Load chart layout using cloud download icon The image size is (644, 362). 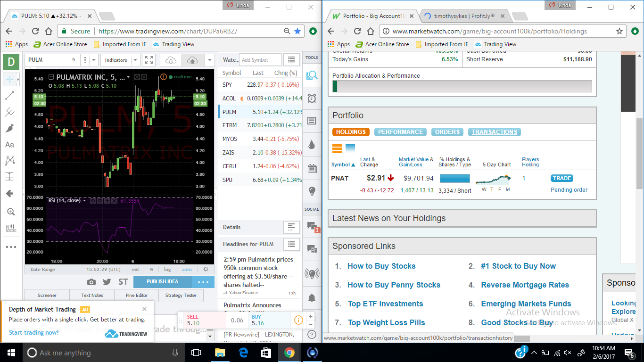pyautogui.click(x=171, y=60)
